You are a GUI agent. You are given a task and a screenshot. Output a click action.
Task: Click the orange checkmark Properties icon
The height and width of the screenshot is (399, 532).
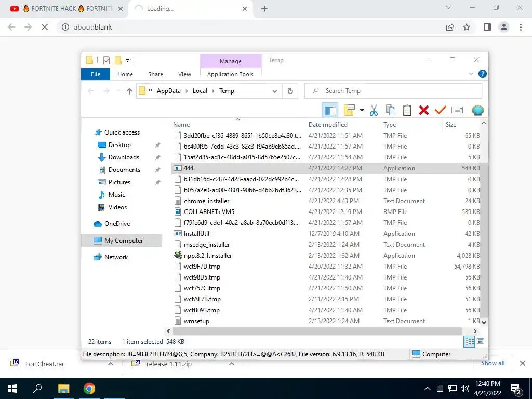tap(440, 110)
